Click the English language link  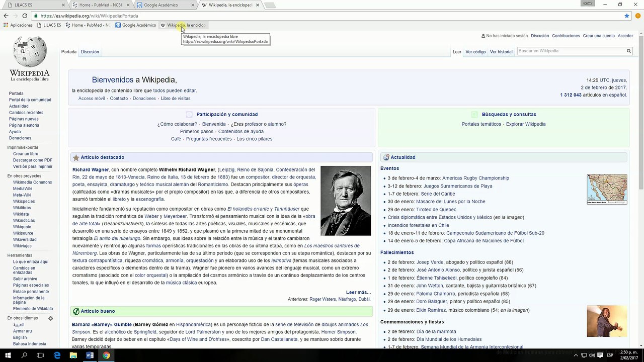(20, 338)
